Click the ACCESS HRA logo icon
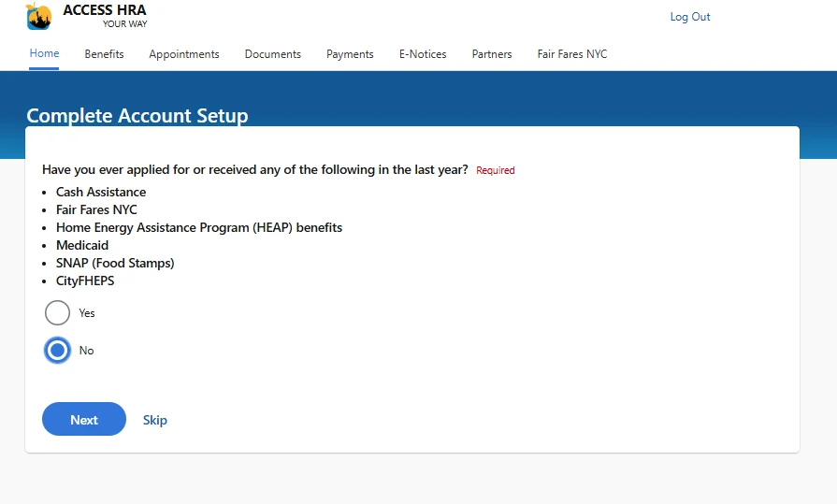 click(38, 16)
